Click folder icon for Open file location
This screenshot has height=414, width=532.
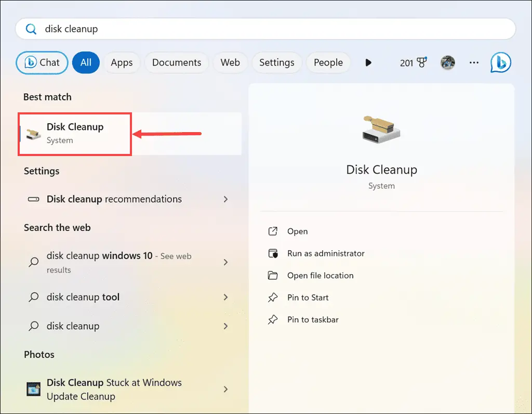point(273,276)
